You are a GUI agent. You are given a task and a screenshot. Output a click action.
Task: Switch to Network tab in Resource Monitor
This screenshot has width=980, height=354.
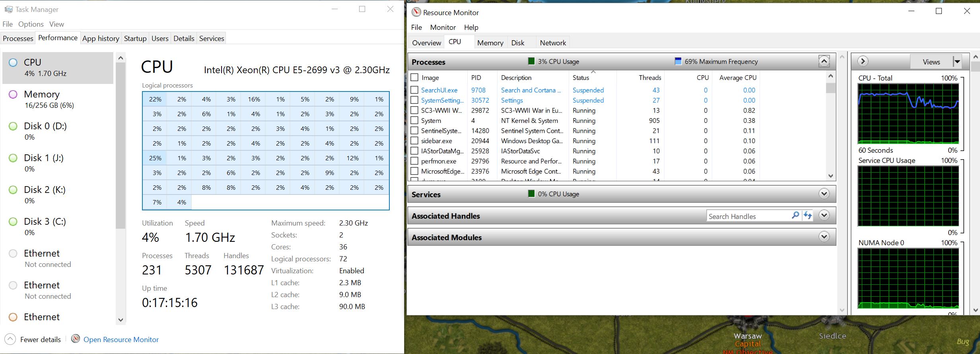tap(553, 43)
